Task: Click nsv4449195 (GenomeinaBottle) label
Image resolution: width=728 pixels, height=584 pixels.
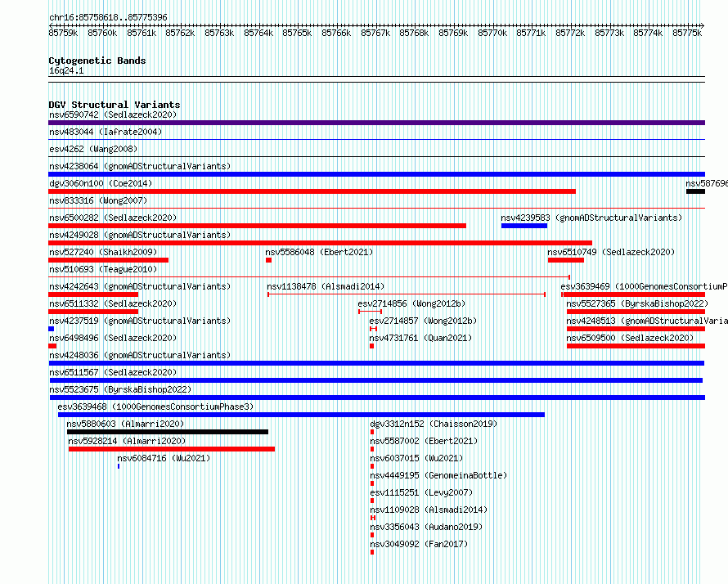Action: point(438,475)
